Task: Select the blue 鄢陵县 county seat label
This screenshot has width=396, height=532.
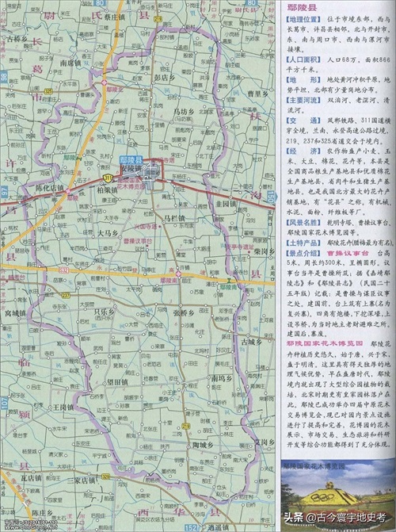Action: click(x=131, y=160)
